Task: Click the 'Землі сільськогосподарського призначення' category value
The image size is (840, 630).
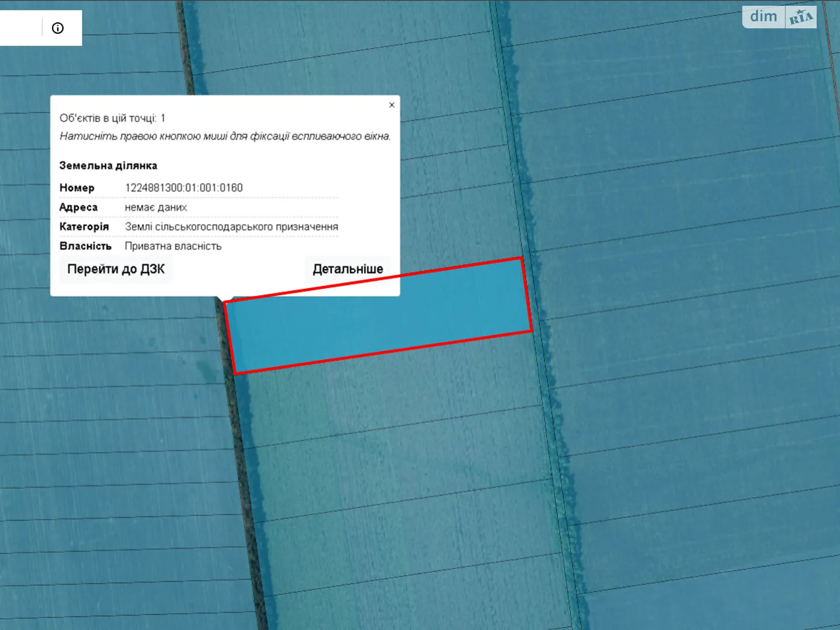Action: [x=231, y=227]
